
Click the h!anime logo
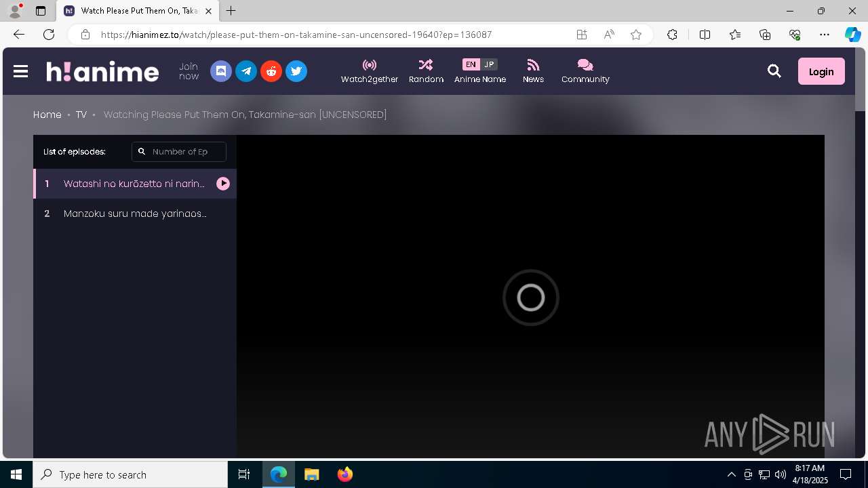point(102,71)
